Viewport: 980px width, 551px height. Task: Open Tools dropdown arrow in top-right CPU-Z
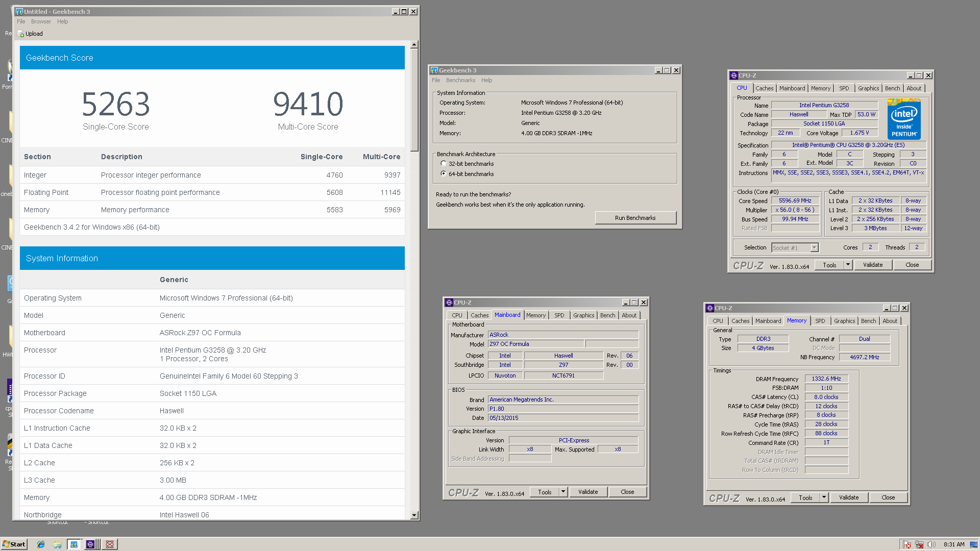[848, 265]
